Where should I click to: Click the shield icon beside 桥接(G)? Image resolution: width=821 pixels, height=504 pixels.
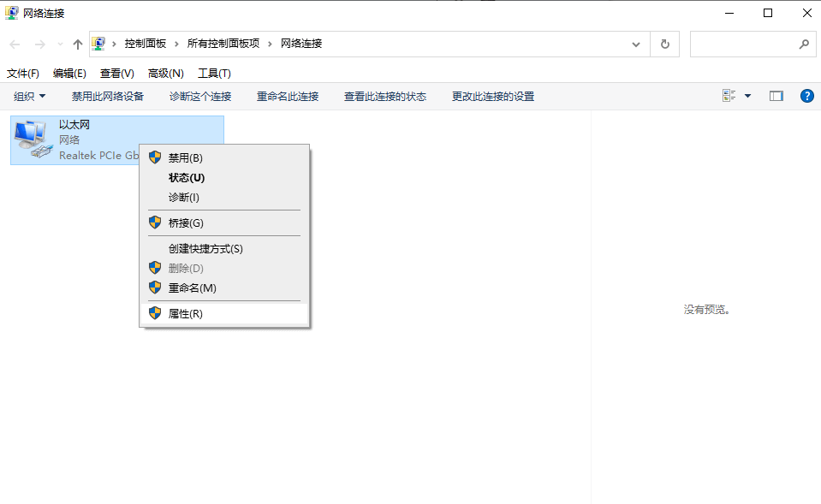click(155, 222)
